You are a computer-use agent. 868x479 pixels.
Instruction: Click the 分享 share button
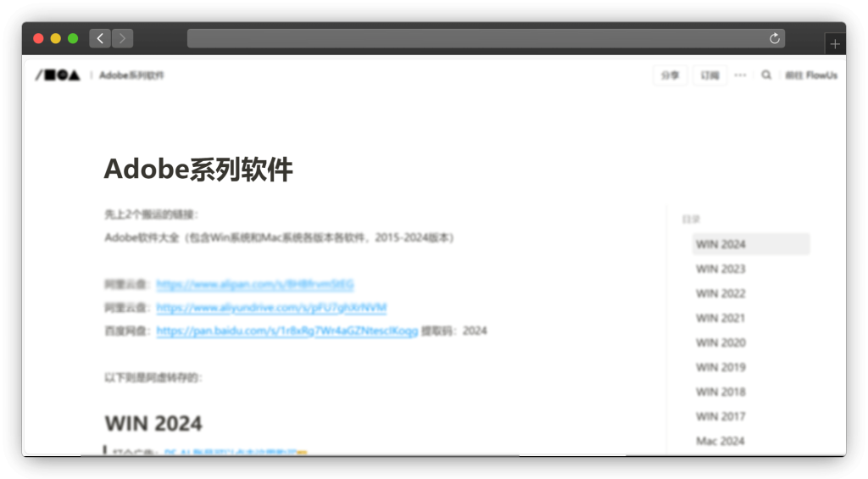670,75
